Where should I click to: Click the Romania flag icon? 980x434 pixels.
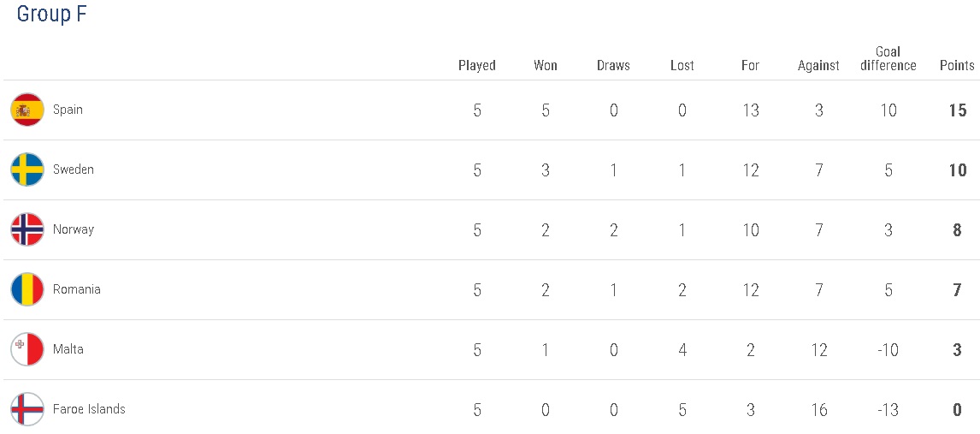[x=27, y=289]
